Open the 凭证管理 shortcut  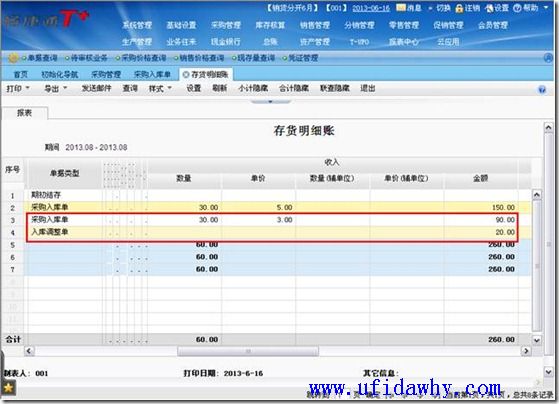(x=303, y=58)
